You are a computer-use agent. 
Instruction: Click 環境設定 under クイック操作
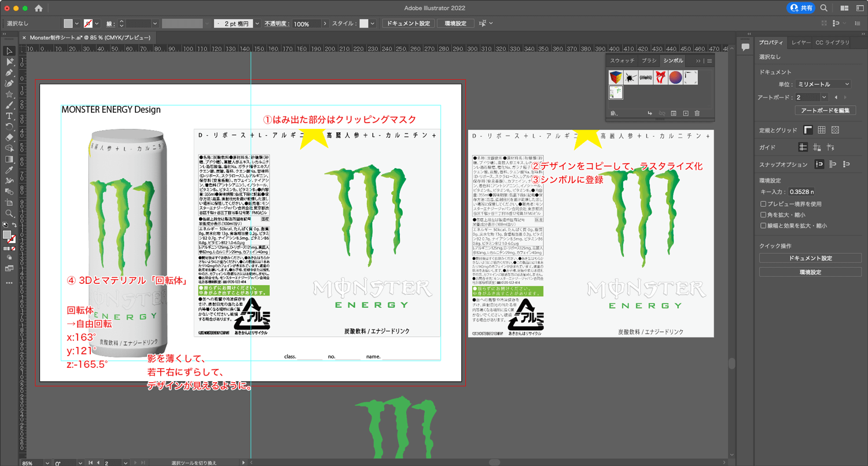click(810, 272)
